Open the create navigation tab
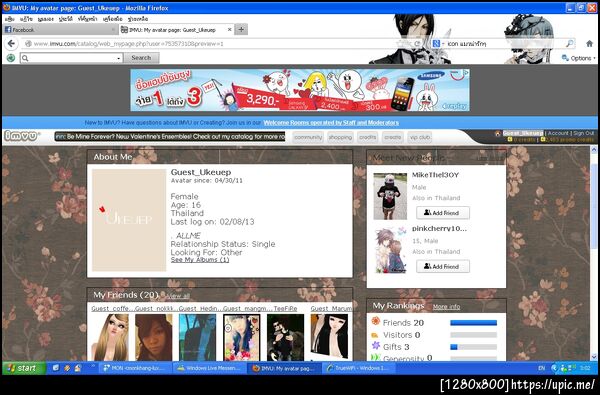The width and height of the screenshot is (600, 395). pyautogui.click(x=393, y=137)
